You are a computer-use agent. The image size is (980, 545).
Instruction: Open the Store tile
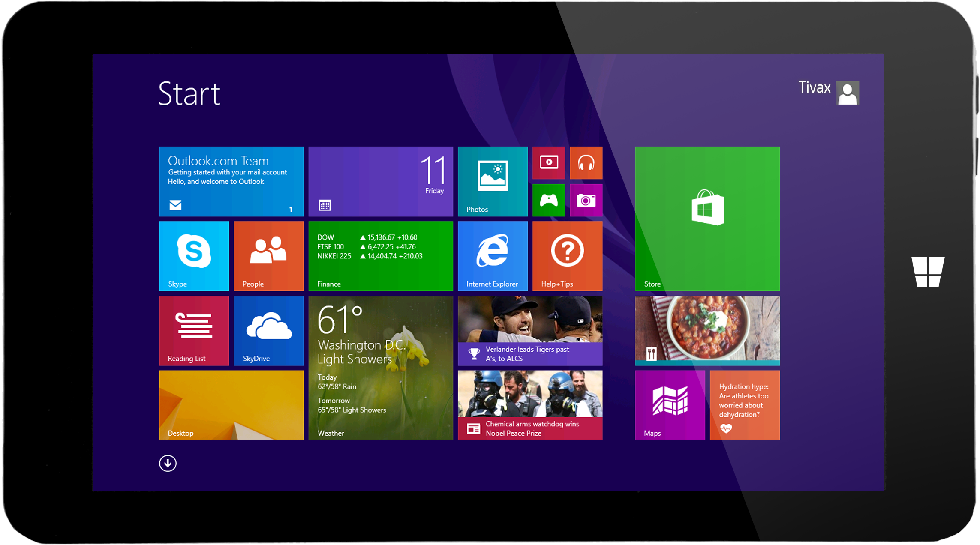click(707, 219)
